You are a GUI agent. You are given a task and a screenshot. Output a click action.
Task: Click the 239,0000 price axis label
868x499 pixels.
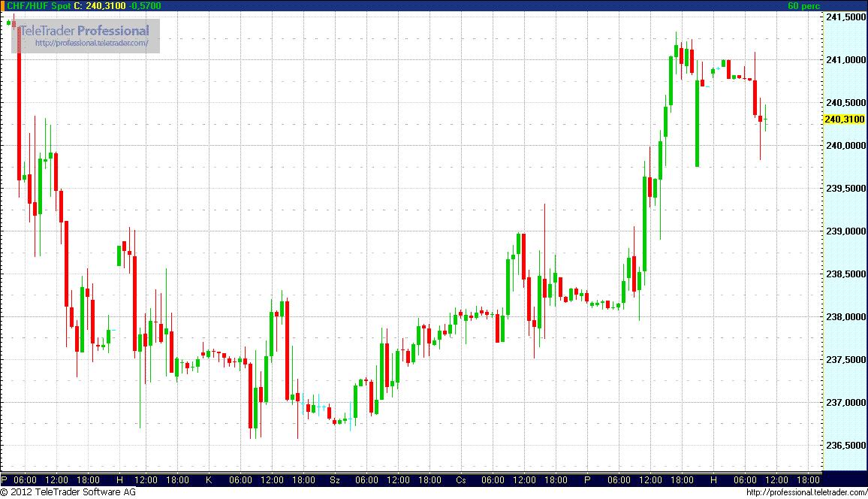click(x=845, y=231)
